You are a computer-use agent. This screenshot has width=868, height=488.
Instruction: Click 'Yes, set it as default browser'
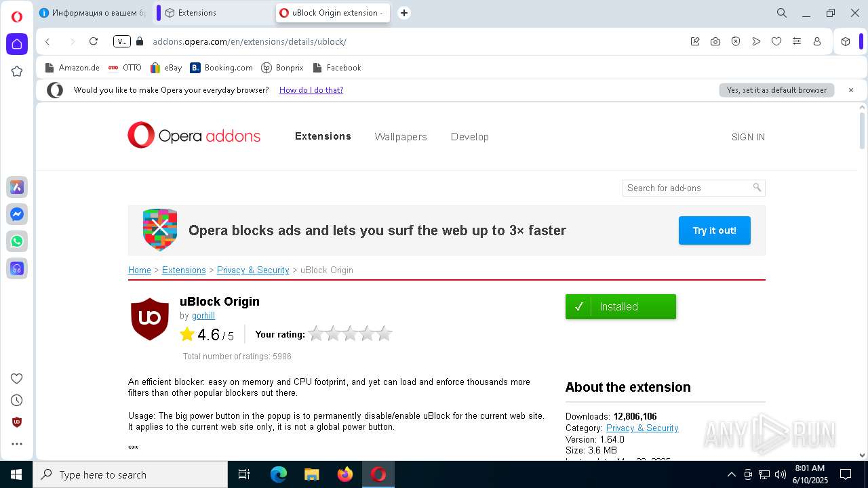tap(776, 90)
